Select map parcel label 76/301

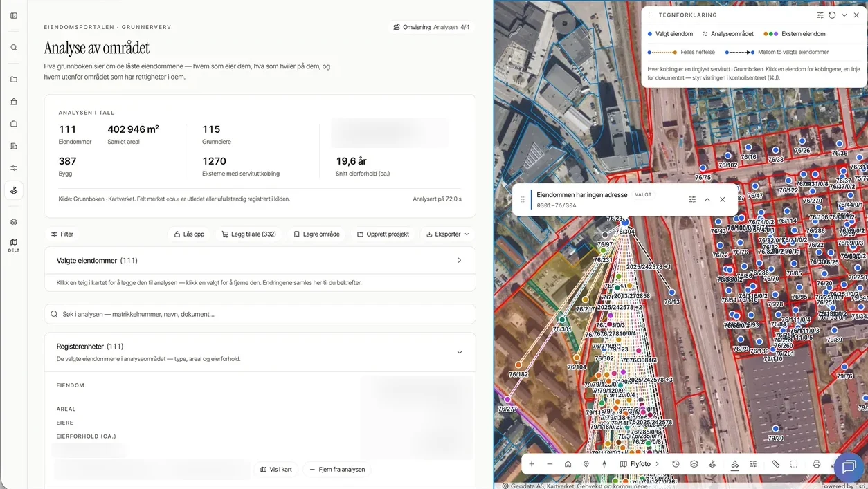pos(563,329)
